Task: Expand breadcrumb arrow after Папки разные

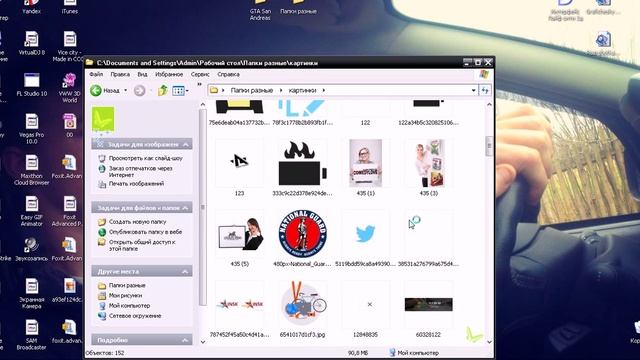Action: pyautogui.click(x=281, y=90)
